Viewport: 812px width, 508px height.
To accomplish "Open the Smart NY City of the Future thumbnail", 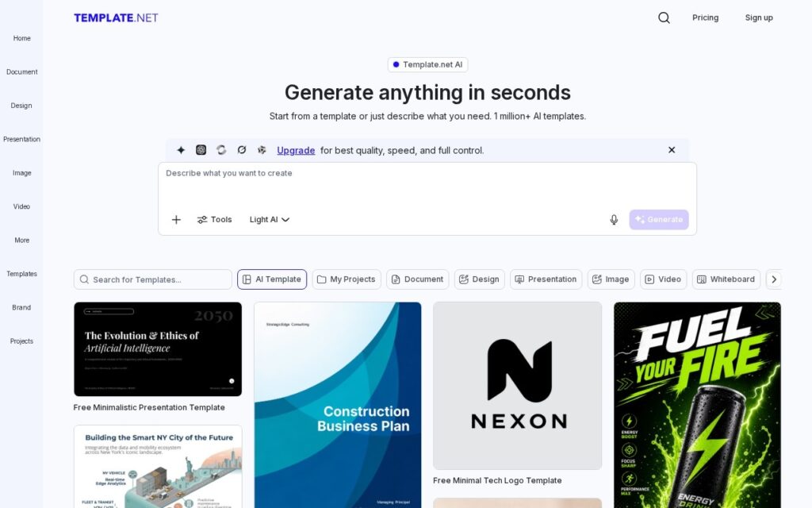I will pos(158,467).
